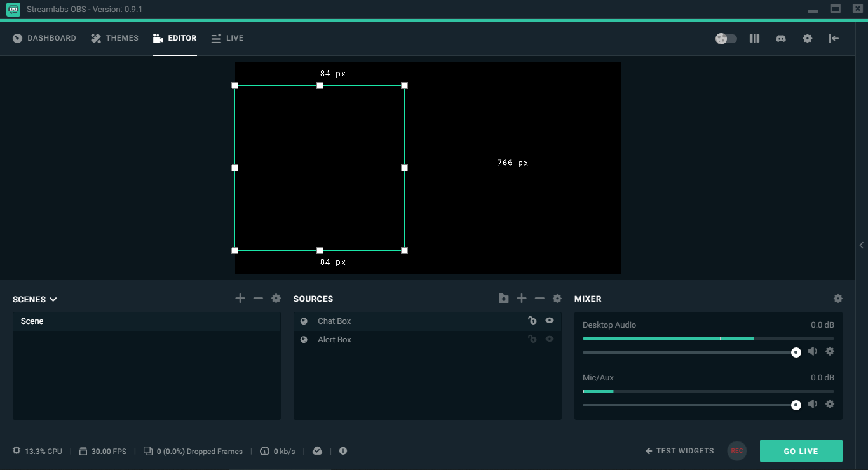Hide the Chat Box source
The height and width of the screenshot is (470, 868).
[550, 321]
